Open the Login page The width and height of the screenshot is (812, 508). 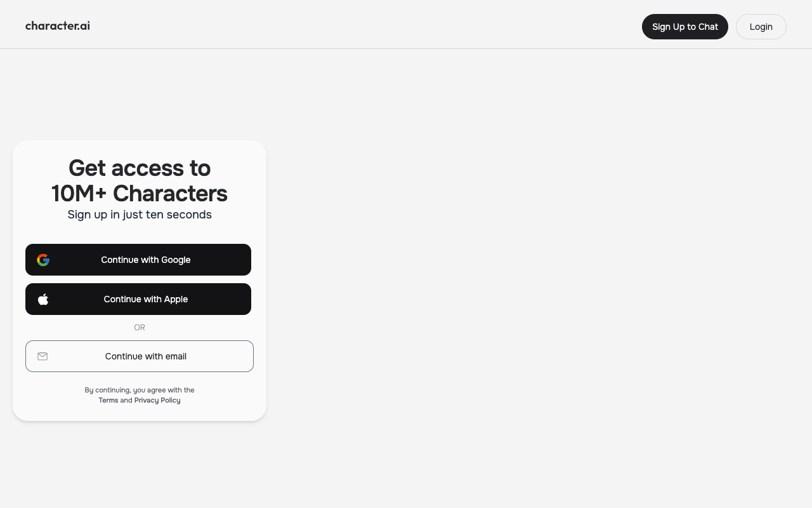pos(761,27)
